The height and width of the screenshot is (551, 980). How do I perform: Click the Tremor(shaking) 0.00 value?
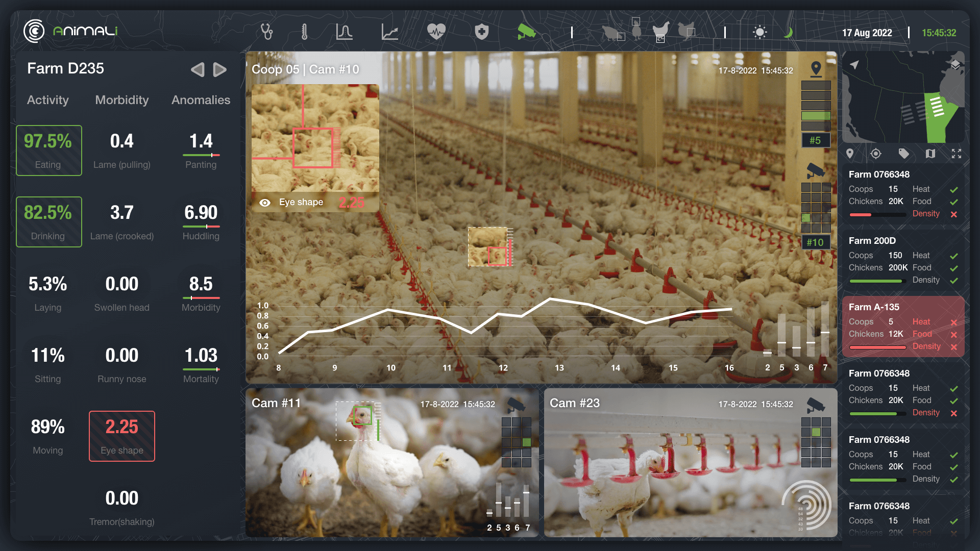coord(122,498)
